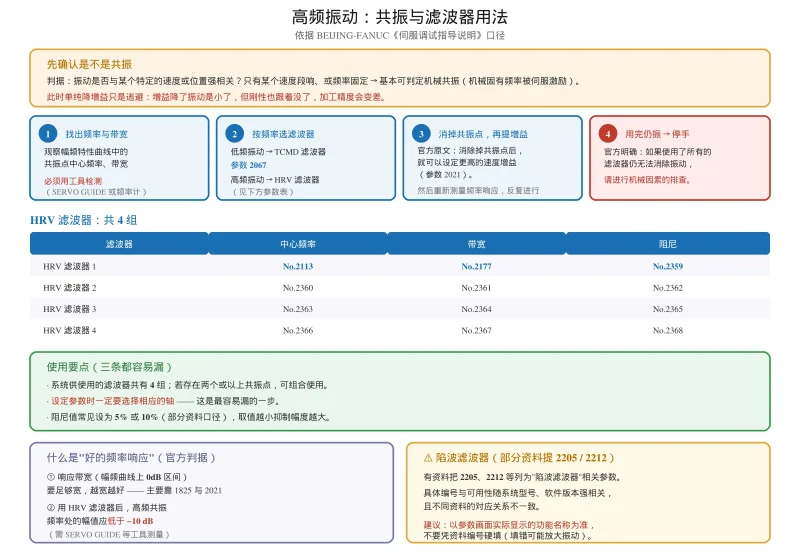Screen dimensions: 800x560
Task: Select the row label HRV 滤波器 2
Action: tap(70, 288)
